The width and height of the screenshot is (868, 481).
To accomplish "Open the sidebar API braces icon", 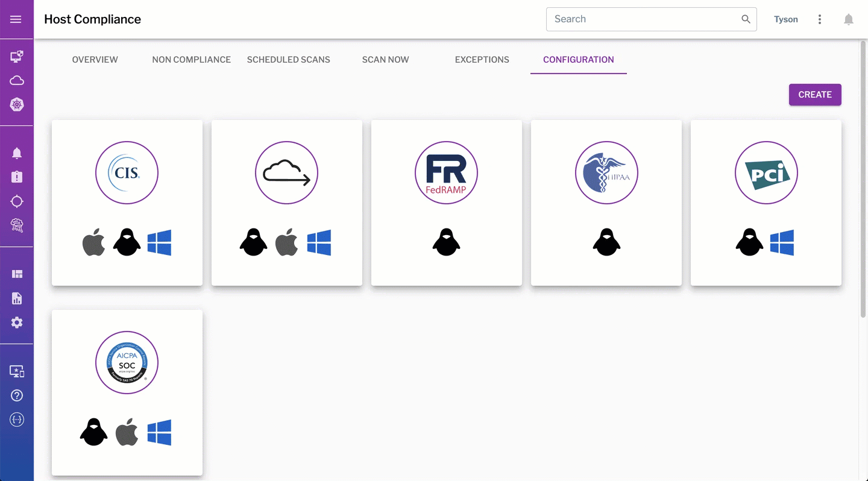I will coord(17,420).
